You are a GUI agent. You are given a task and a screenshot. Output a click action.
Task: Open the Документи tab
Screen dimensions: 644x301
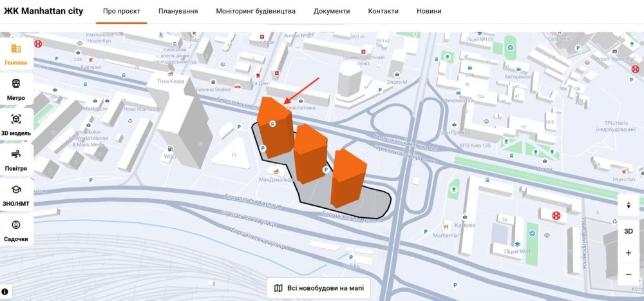332,11
